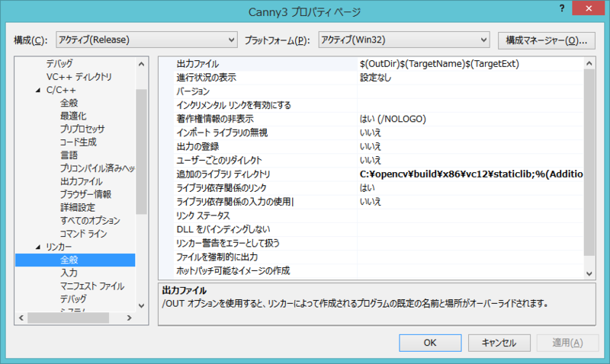Collapse the リンカー tree node triangle
This screenshot has width=610, height=364.
38,247
